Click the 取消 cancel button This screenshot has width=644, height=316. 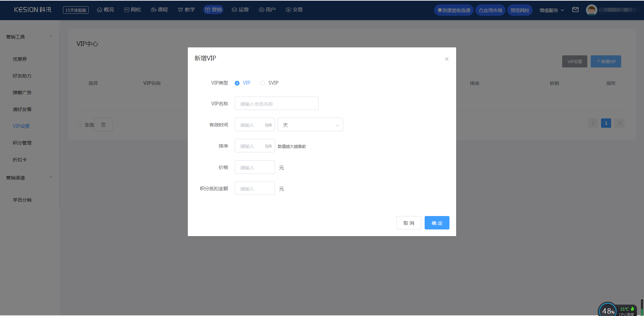(x=409, y=223)
